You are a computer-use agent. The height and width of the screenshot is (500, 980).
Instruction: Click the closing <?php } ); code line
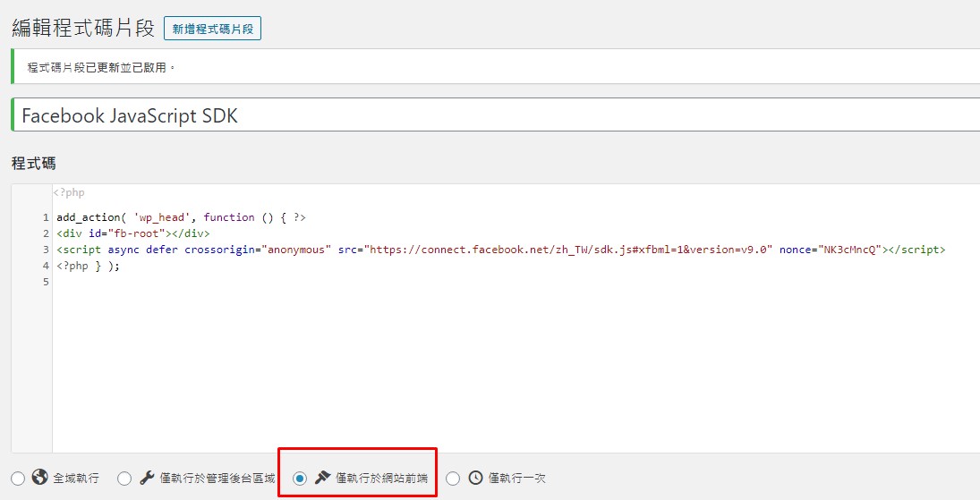pos(88,267)
